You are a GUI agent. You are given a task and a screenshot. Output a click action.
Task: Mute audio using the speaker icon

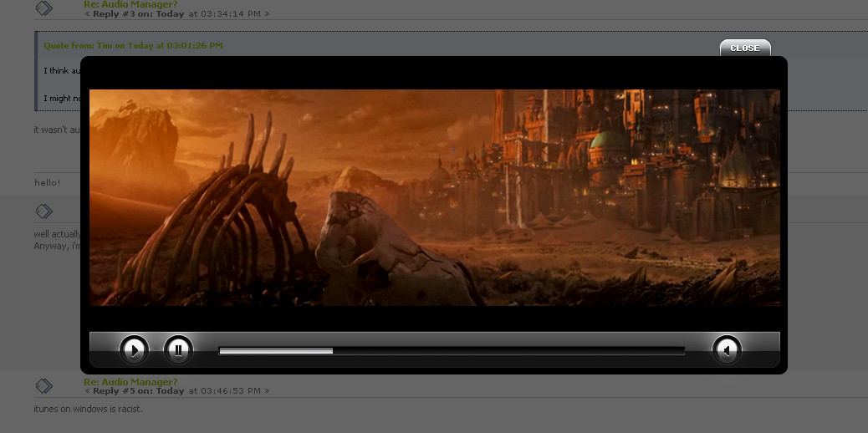point(727,350)
